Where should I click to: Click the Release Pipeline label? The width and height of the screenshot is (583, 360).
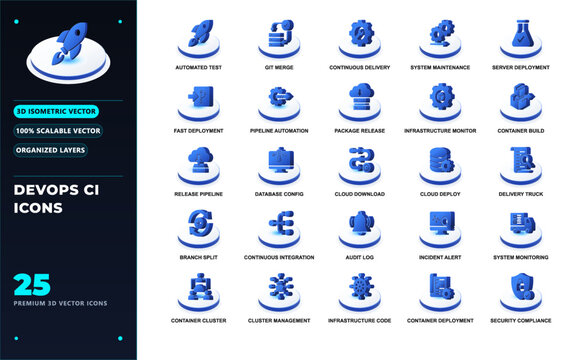(x=199, y=194)
